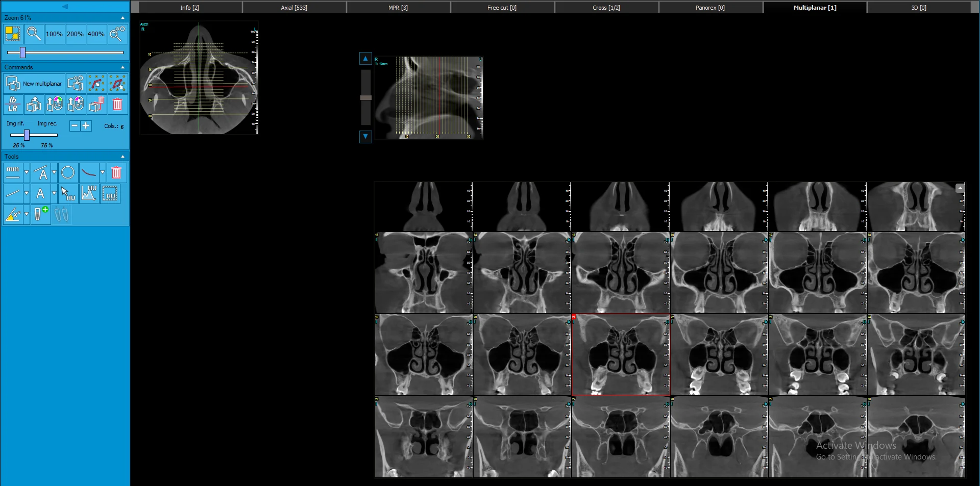Image resolution: width=980 pixels, height=486 pixels.
Task: Toggle the lb/LR labels icon
Action: click(x=13, y=105)
